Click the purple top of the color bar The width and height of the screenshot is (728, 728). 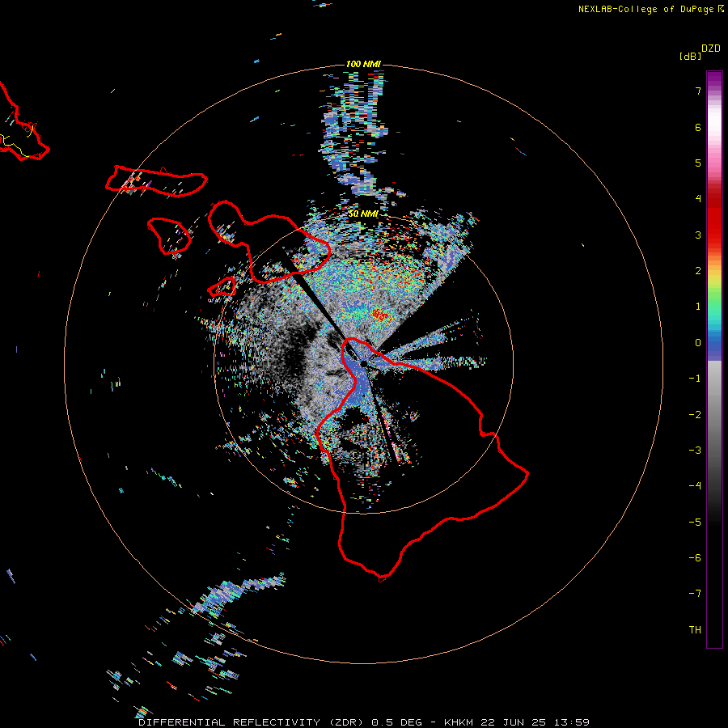pyautogui.click(x=714, y=80)
